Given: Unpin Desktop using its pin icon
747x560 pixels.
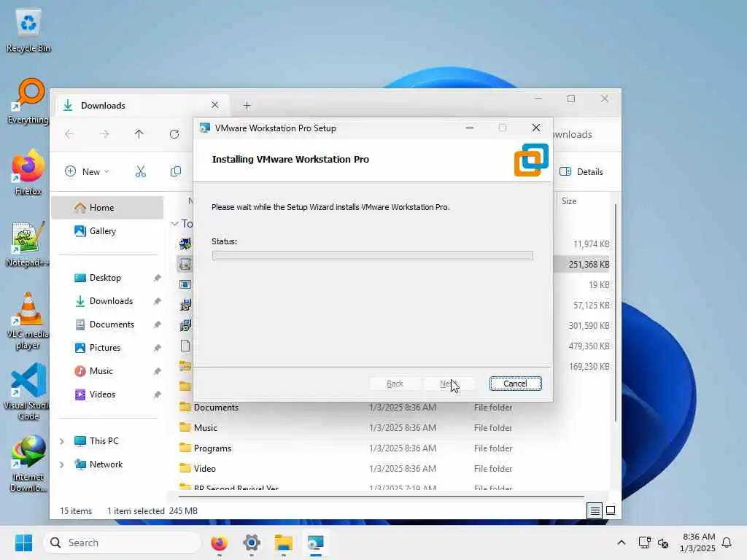Looking at the screenshot, I should (158, 278).
